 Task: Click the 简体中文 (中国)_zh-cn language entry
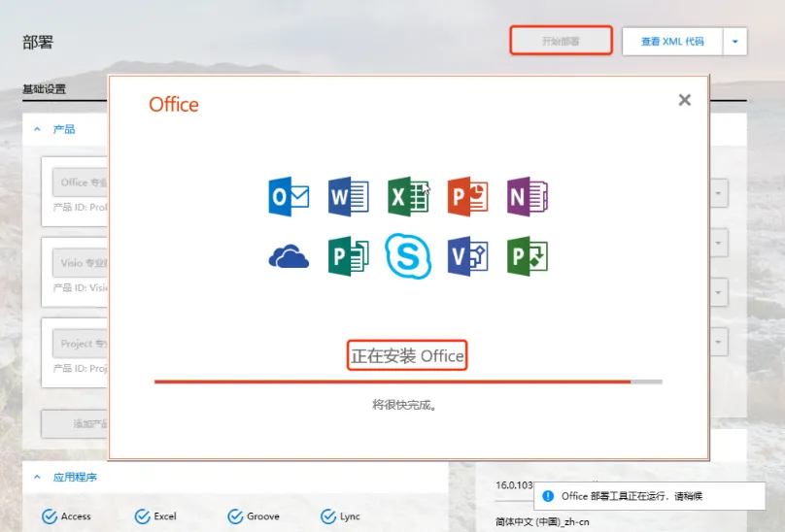(x=542, y=522)
